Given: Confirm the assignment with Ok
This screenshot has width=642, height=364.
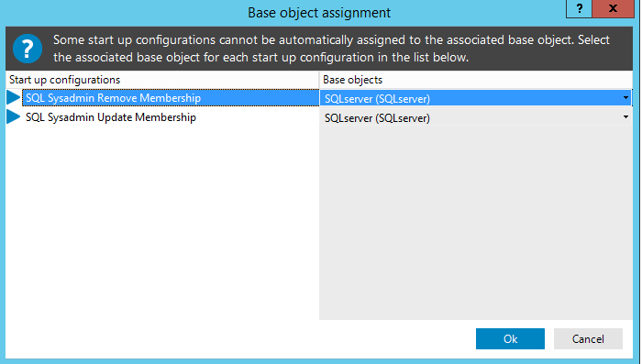Looking at the screenshot, I should [x=510, y=338].
